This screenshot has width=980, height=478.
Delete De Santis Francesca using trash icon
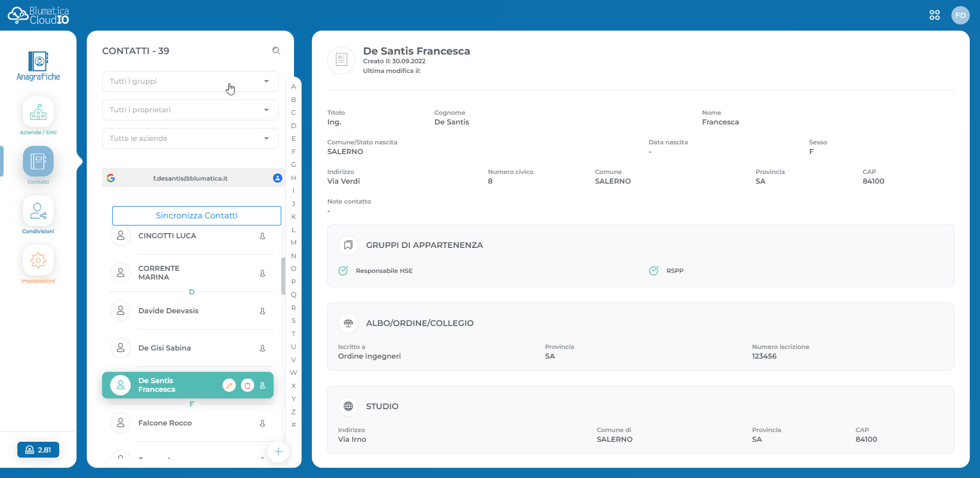point(248,386)
